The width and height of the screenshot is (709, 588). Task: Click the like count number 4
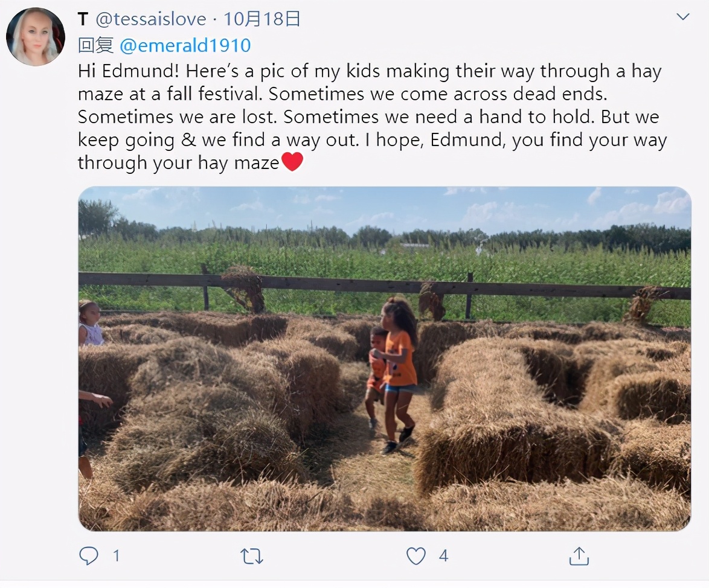pyautogui.click(x=443, y=556)
